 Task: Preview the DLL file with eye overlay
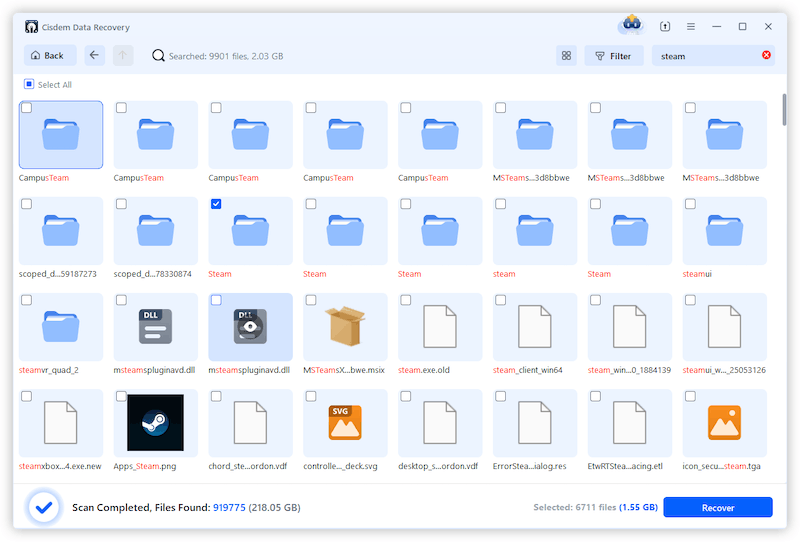pos(250,326)
